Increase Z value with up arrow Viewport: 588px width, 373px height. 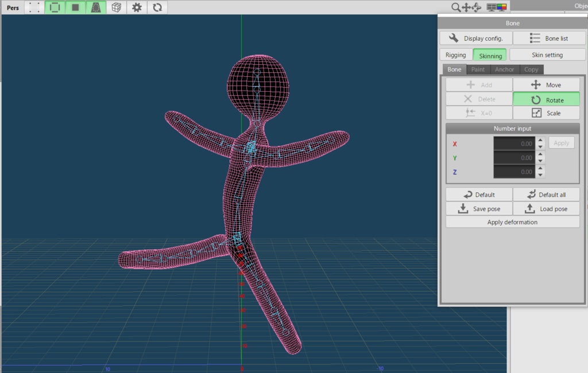(x=540, y=168)
